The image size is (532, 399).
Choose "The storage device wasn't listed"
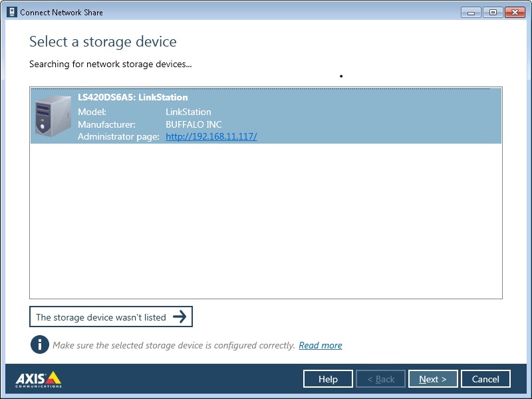click(x=101, y=317)
